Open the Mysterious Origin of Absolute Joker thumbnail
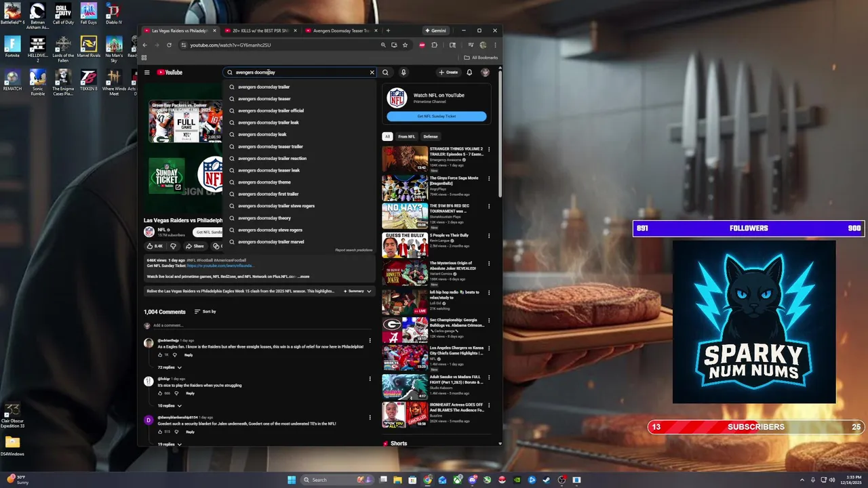868x488 pixels. tap(405, 272)
